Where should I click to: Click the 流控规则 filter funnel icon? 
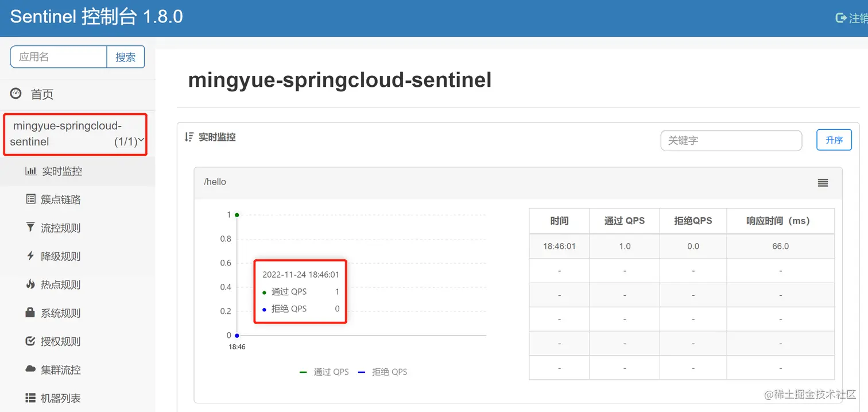coord(30,228)
